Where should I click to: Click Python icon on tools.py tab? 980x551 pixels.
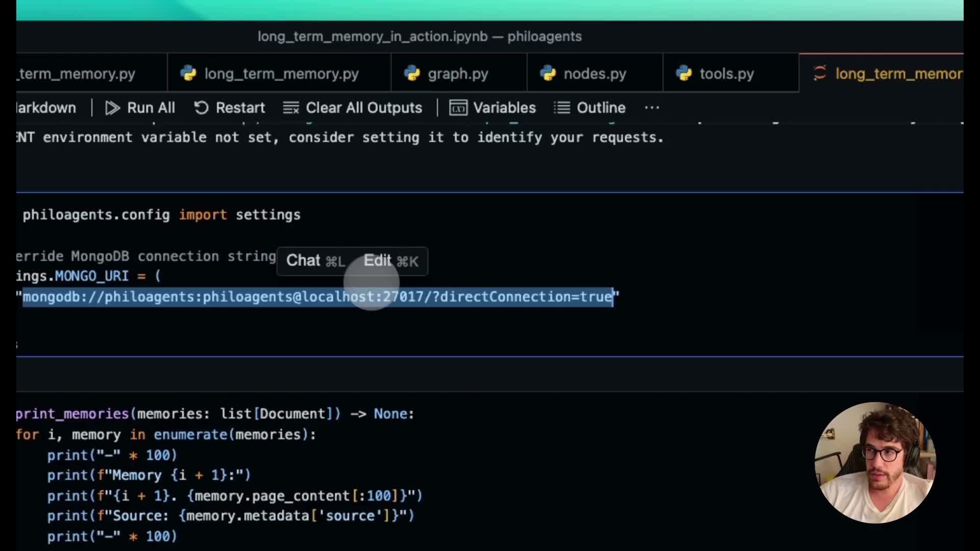684,73
